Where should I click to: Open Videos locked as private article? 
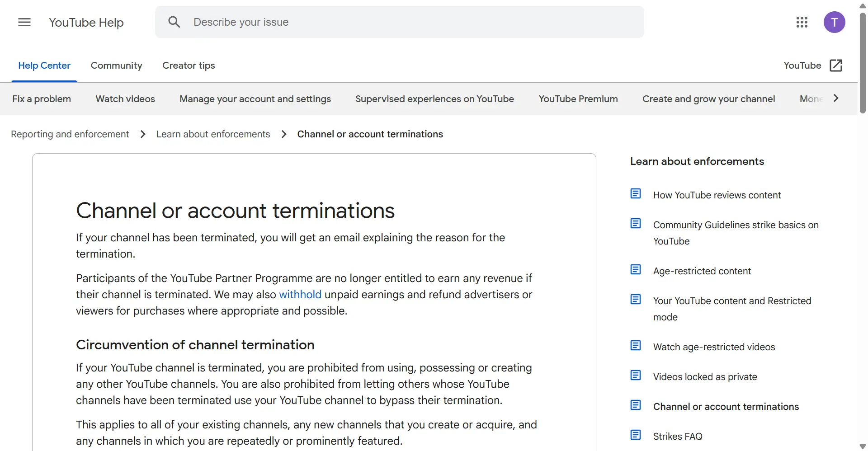click(x=705, y=377)
